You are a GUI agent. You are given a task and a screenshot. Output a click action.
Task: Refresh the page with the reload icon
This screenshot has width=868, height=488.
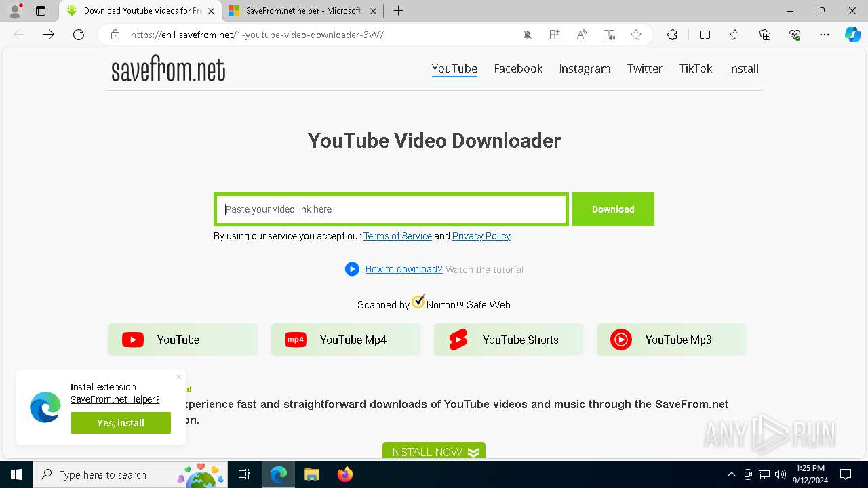[x=79, y=35]
